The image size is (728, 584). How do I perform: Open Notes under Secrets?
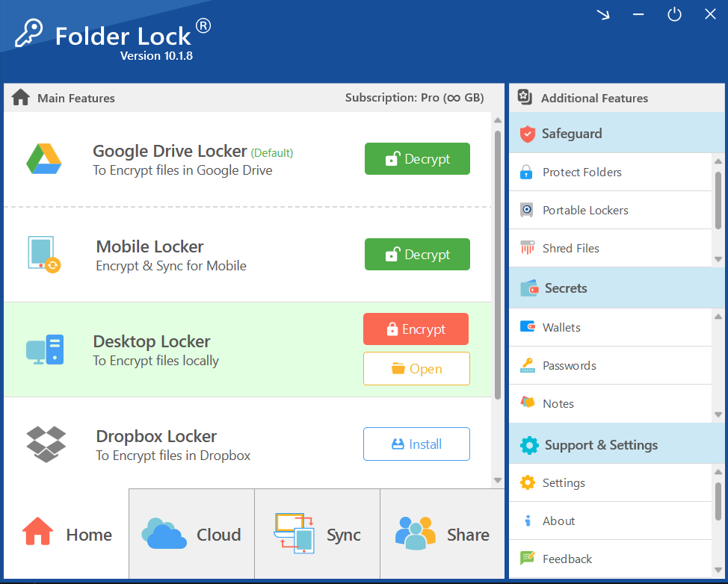click(x=610, y=403)
